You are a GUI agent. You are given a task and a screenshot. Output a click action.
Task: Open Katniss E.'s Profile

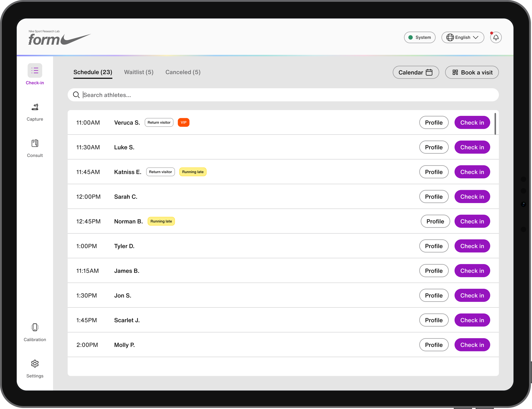[x=434, y=172]
